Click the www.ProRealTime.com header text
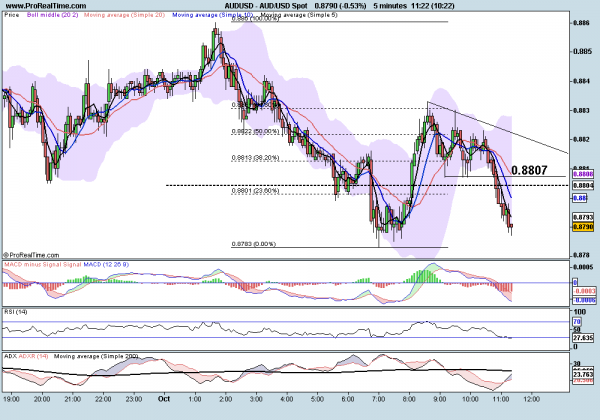Viewport: 600px width, 420px height. pyautogui.click(x=46, y=6)
